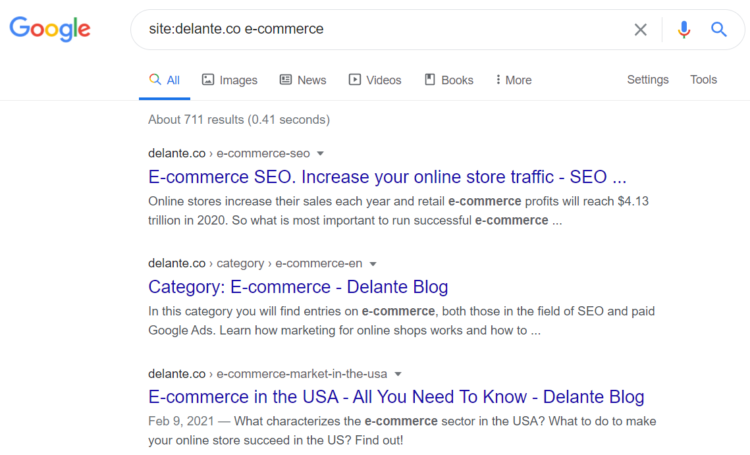Viewport: 750px width, 455px height.
Task: Expand the More search options menu
Action: click(513, 80)
